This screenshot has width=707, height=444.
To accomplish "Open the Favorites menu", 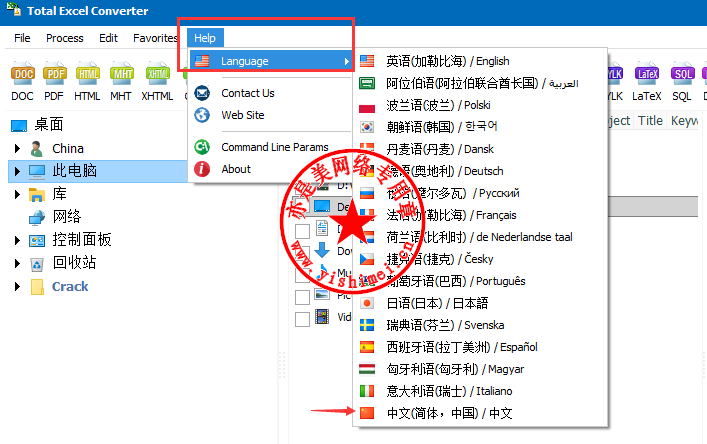I will click(x=155, y=38).
